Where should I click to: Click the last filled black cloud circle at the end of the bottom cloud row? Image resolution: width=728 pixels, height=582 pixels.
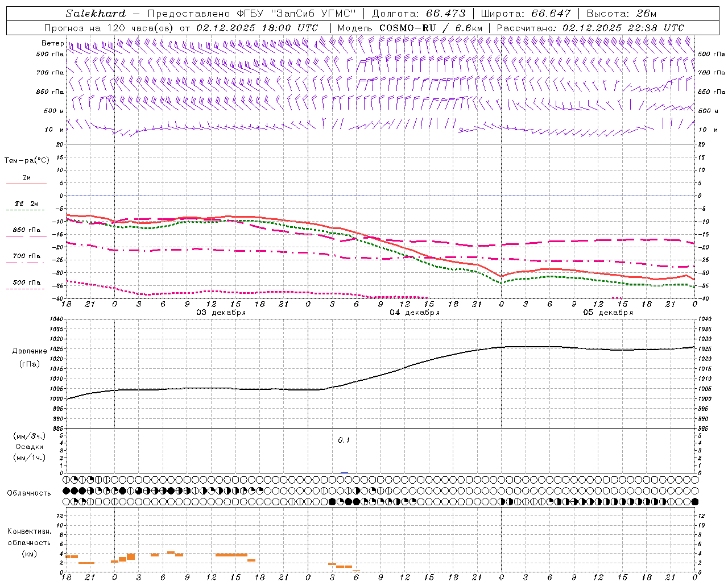pos(694,502)
